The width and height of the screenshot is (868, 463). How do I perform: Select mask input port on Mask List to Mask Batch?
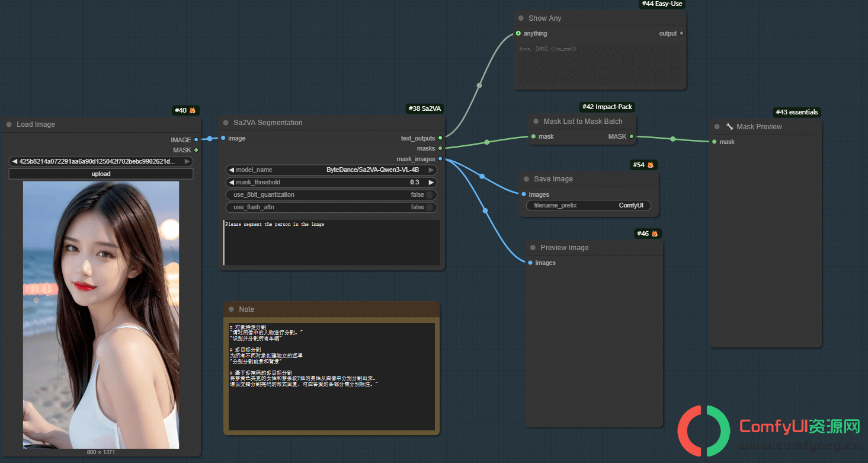tap(533, 136)
